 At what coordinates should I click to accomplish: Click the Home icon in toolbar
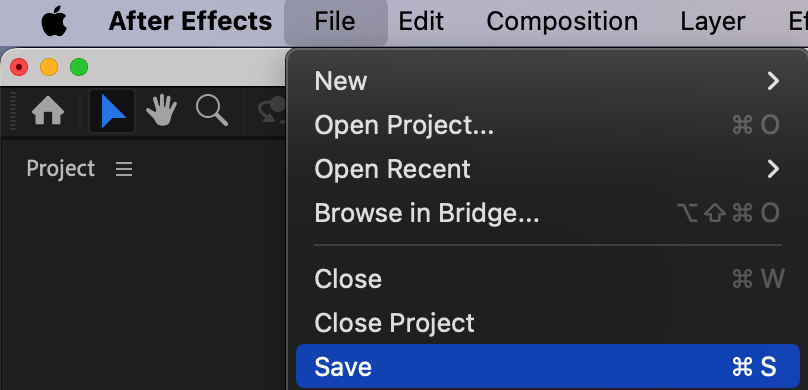(48, 111)
